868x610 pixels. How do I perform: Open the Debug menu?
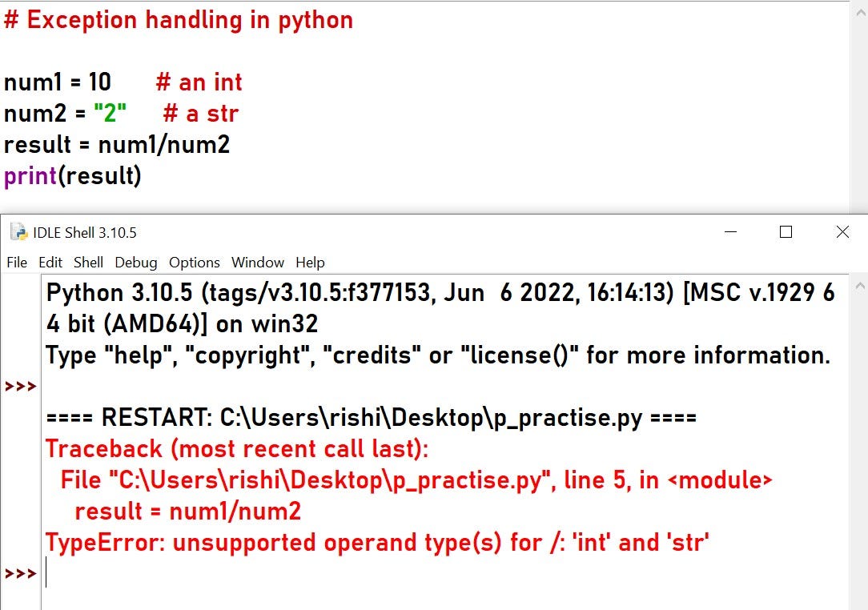[135, 263]
